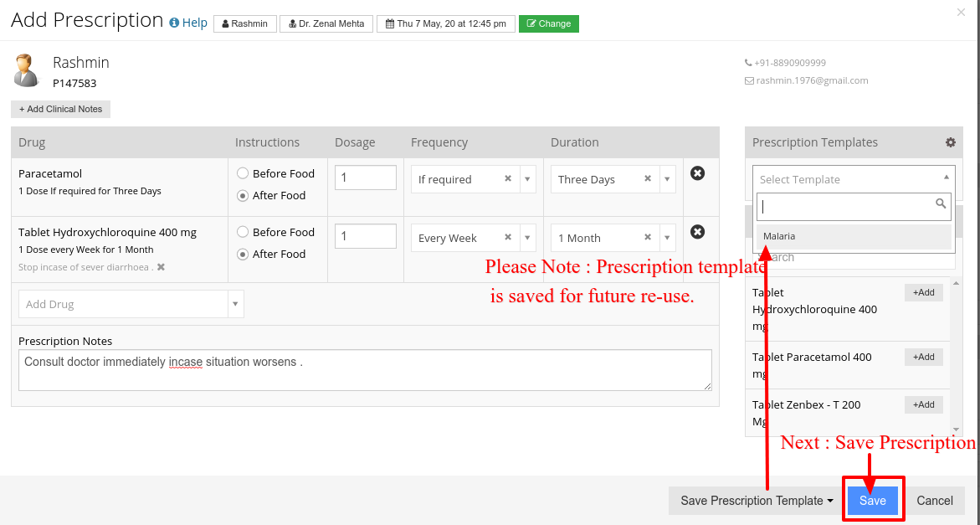Viewport: 980px width, 525px height.
Task: Open Save Prescription Template dropdown
Action: [x=757, y=501]
